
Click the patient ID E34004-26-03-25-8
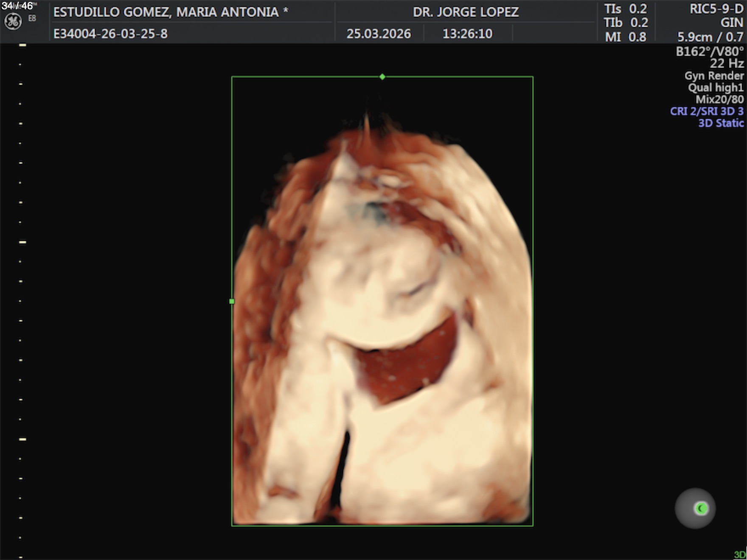(x=110, y=34)
